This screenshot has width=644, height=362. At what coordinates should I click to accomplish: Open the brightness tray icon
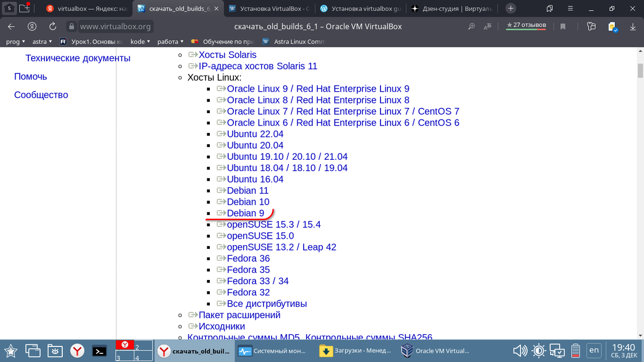539,351
